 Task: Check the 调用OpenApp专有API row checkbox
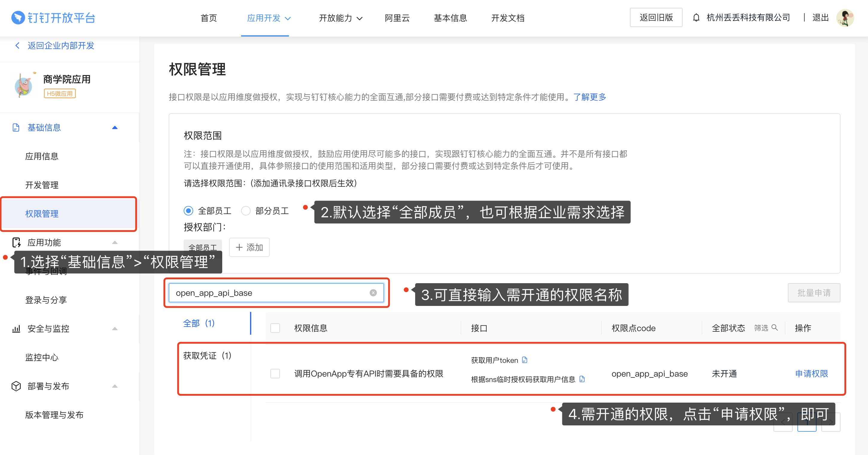click(275, 373)
